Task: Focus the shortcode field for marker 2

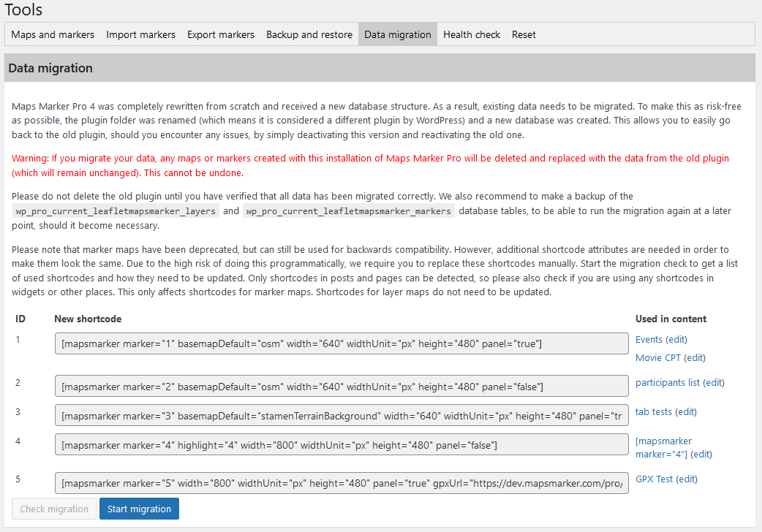Action: pos(342,387)
